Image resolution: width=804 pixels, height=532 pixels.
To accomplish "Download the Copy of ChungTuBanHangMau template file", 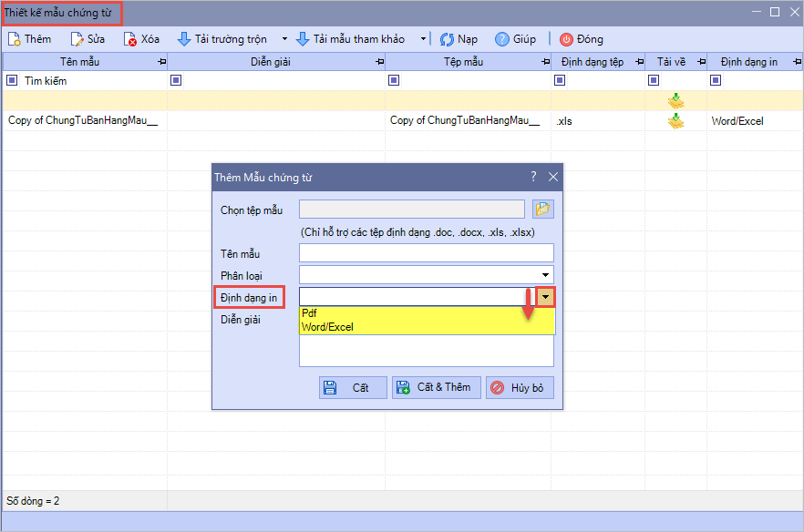I will (x=675, y=120).
